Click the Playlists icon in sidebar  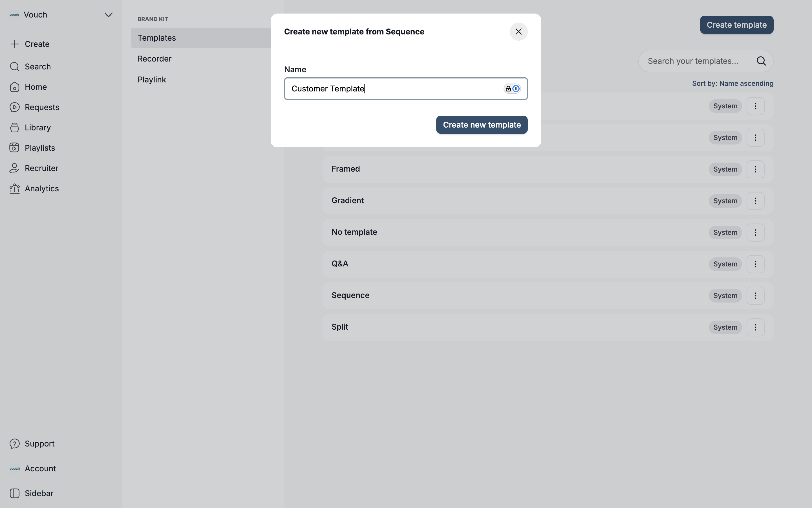tap(14, 148)
